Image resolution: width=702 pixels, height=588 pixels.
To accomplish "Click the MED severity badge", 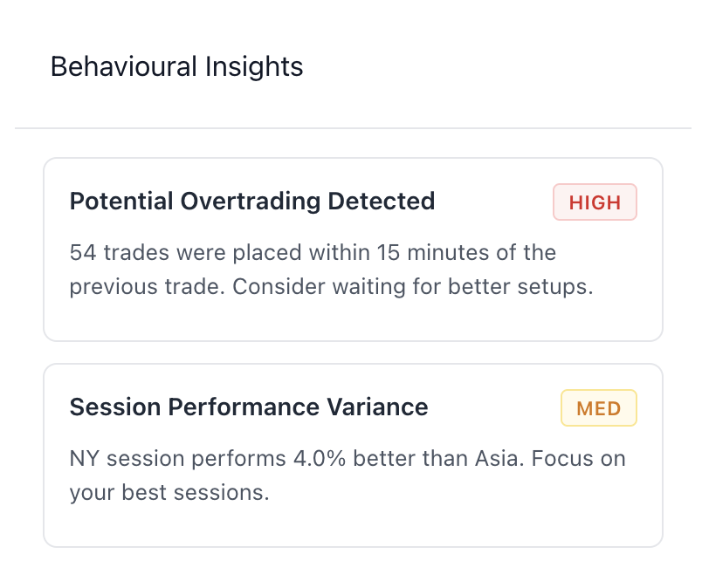I will 598,408.
